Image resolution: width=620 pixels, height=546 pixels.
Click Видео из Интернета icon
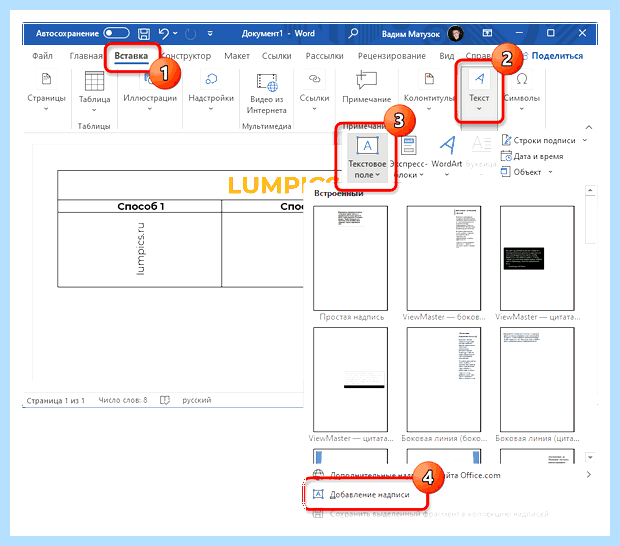[267, 82]
